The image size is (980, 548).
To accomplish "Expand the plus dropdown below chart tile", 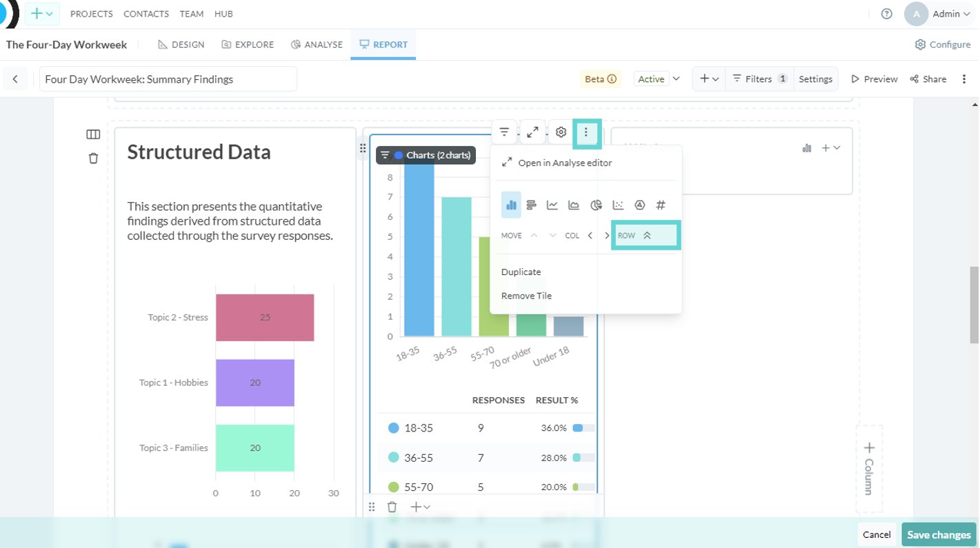I will click(x=420, y=507).
